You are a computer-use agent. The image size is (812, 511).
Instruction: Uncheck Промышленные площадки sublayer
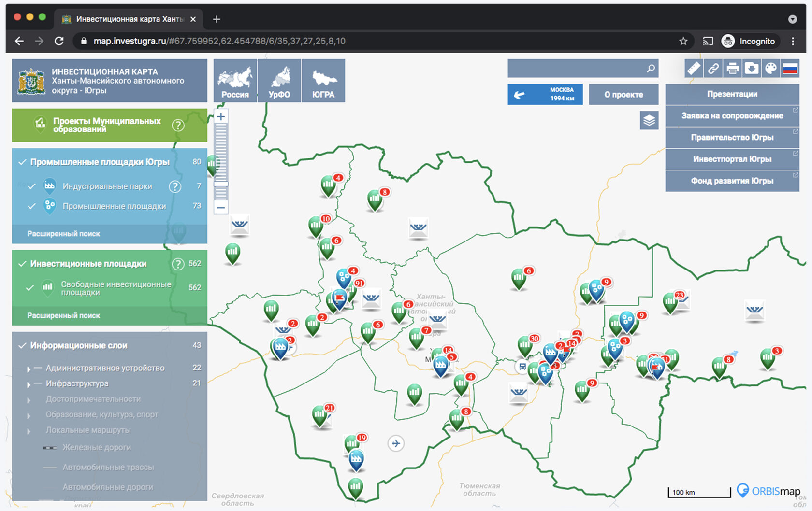tap(32, 206)
